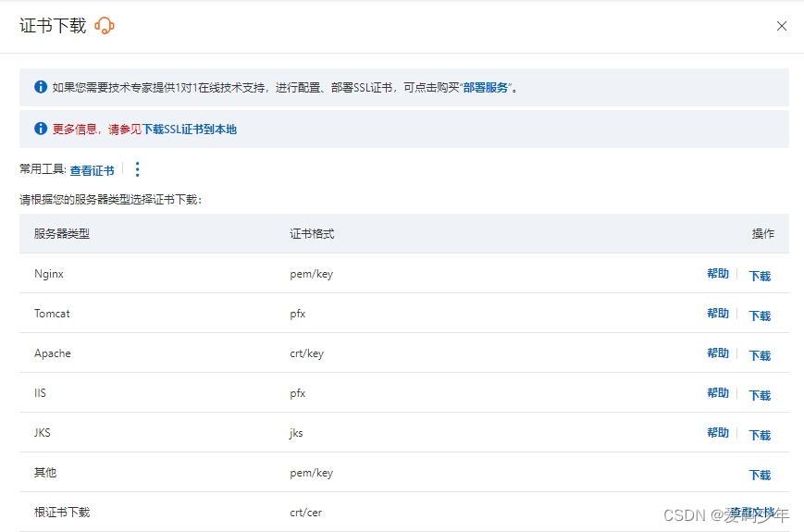804x532 pixels.
Task: Download the root certificate in 根证书下载 row
Action: [757, 513]
